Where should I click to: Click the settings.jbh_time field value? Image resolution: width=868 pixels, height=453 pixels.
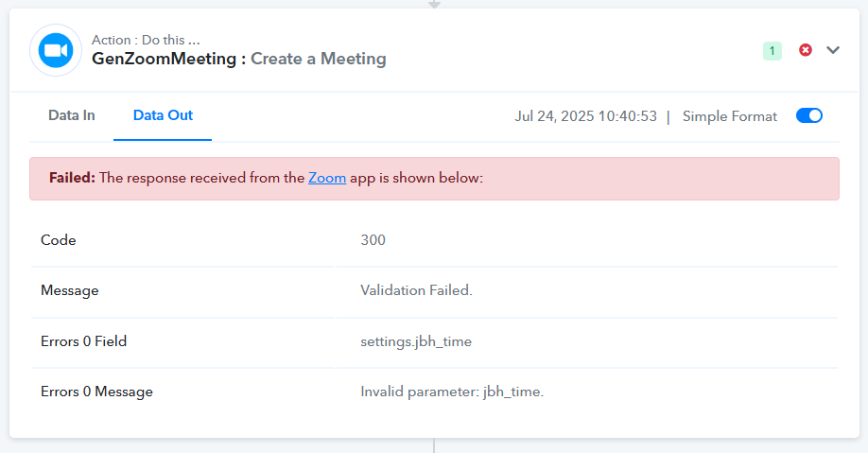coord(416,341)
